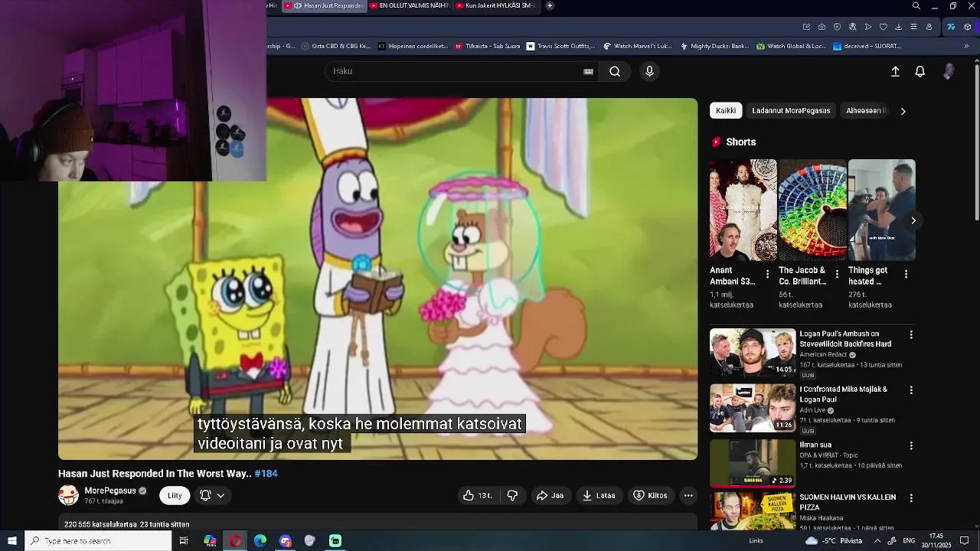Open MorePegasus channel name link
Screen dimensions: 980x551
tap(110, 491)
